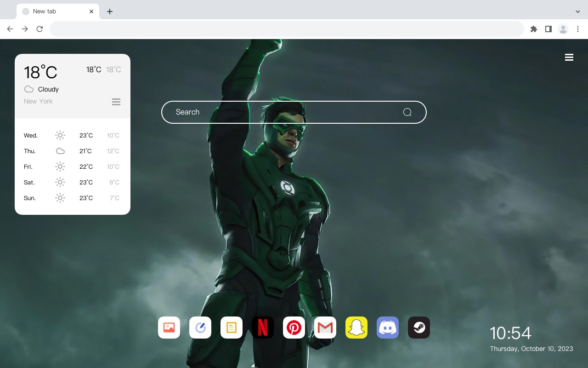Screen dimensions: 588x368
Task: Focus the browser address bar
Action: click(x=287, y=29)
